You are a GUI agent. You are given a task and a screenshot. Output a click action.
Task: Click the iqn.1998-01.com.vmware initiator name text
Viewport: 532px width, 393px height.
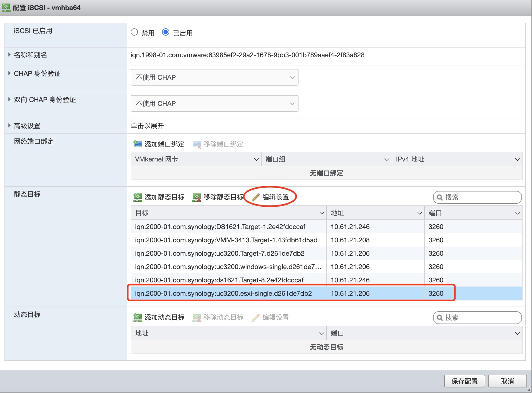click(x=247, y=55)
